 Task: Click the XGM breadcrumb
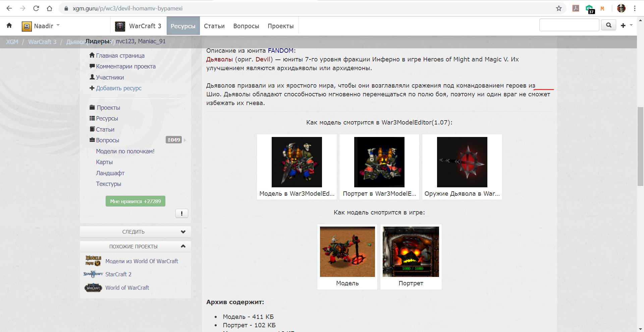pos(12,42)
